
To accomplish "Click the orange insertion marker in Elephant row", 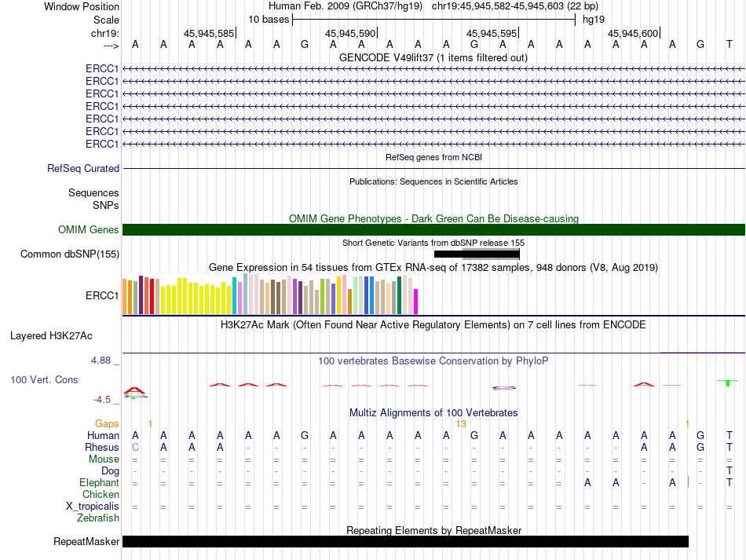I will pos(688,481).
